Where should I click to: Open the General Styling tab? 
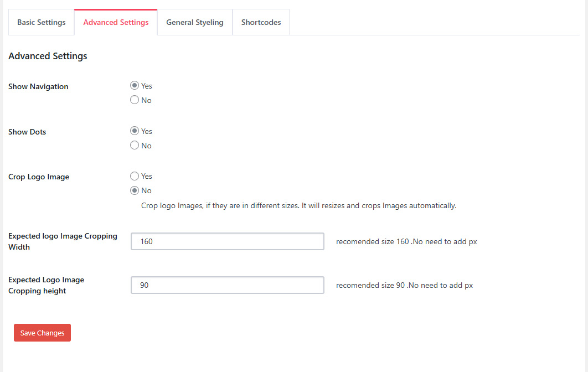[x=195, y=23]
